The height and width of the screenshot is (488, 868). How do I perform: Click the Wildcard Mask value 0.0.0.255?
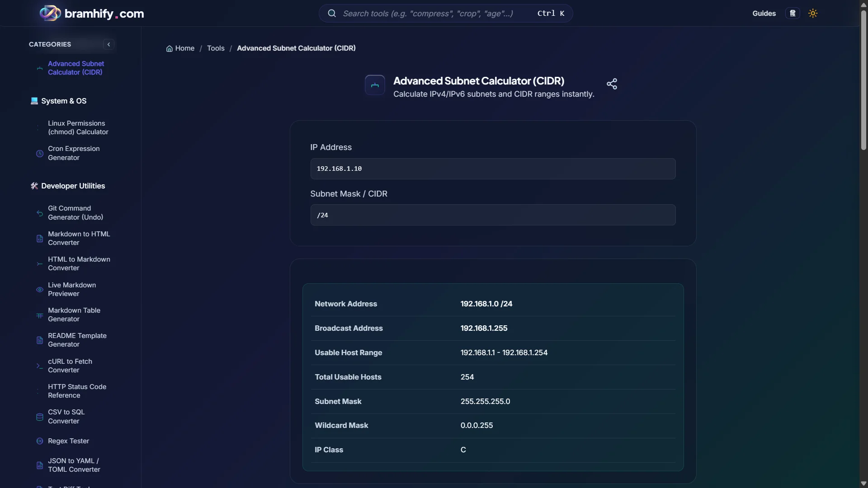coord(476,426)
